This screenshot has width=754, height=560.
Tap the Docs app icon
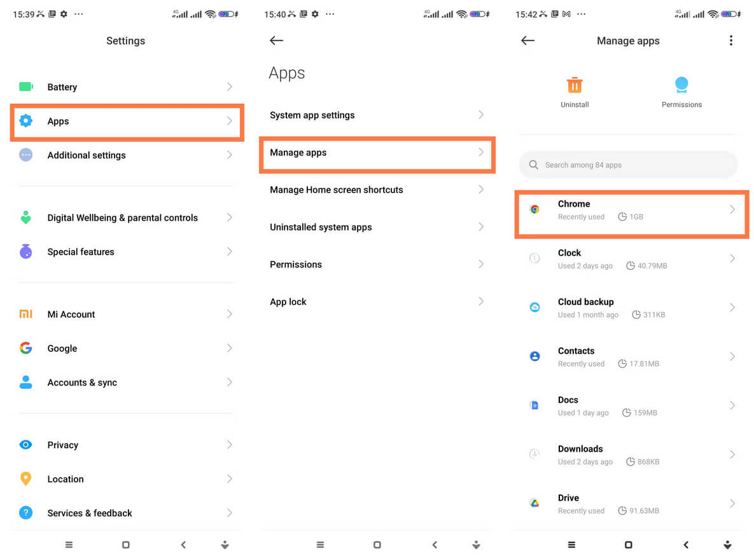tap(534, 405)
